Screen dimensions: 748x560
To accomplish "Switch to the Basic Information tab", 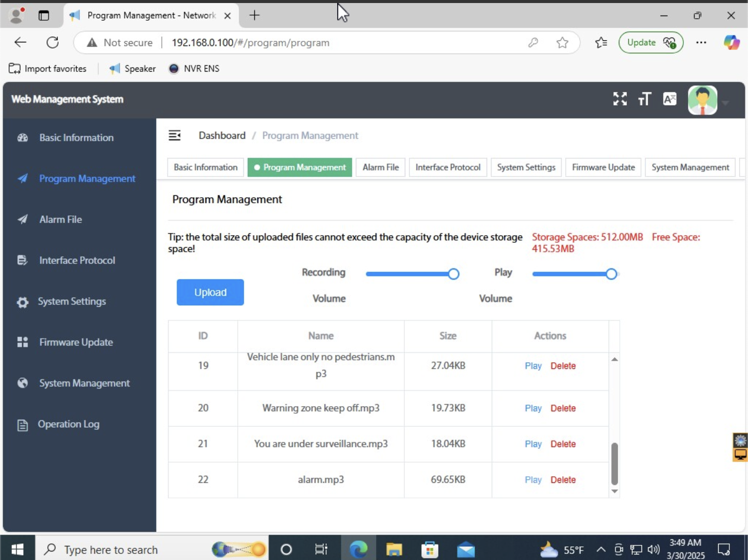I will [x=205, y=167].
